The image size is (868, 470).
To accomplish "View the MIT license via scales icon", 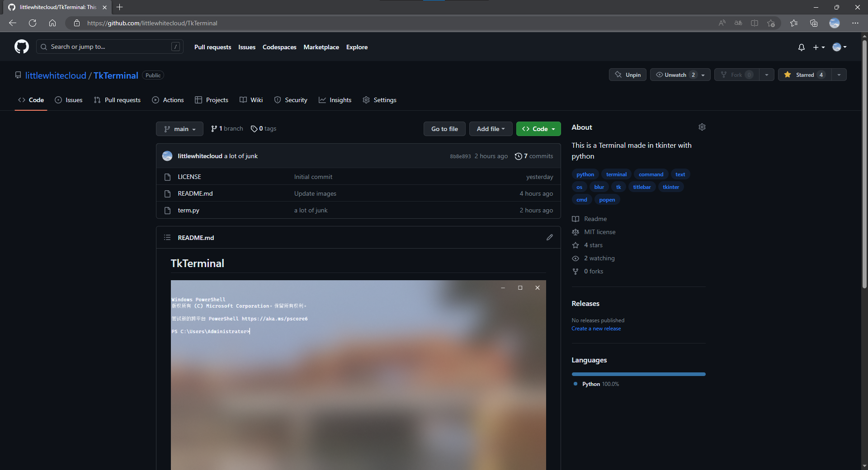I will 598,232.
